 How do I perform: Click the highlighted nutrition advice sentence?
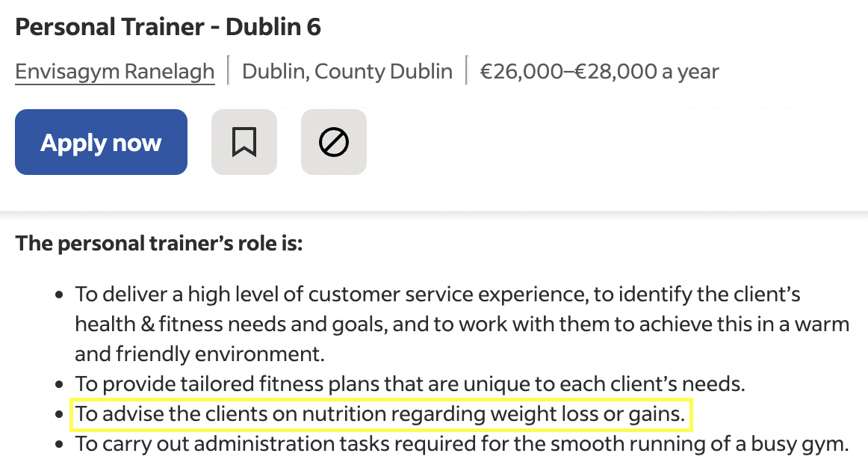pos(380,414)
